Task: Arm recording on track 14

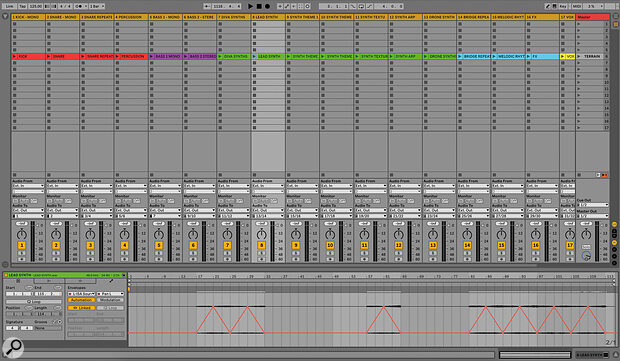Action: click(467, 259)
